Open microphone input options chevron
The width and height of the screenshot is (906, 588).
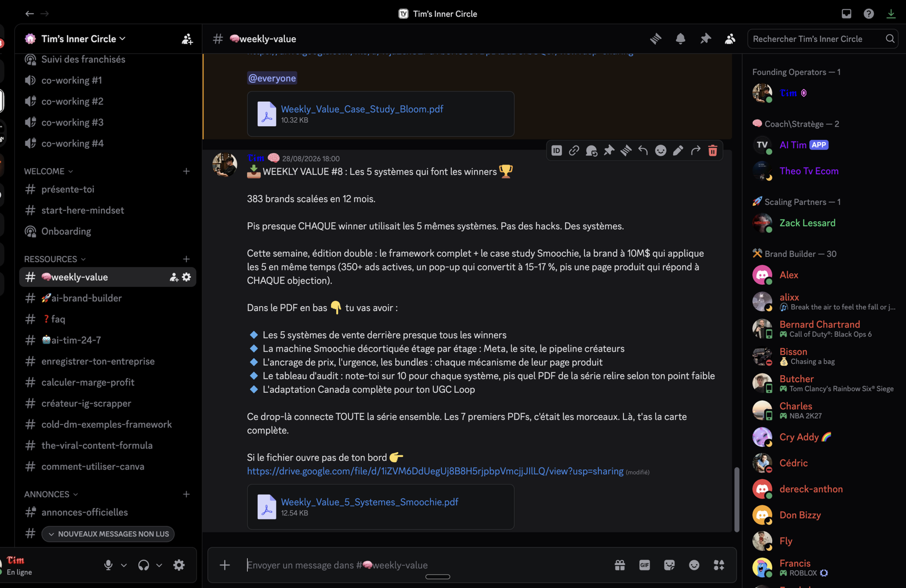click(124, 565)
